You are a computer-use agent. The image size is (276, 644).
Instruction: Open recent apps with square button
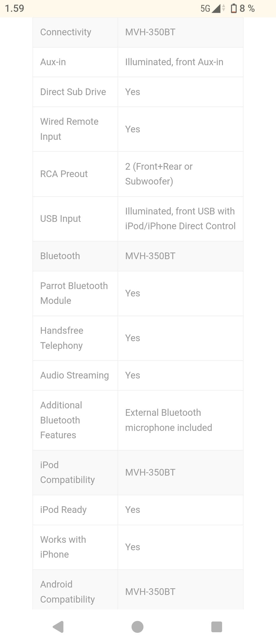216,627
